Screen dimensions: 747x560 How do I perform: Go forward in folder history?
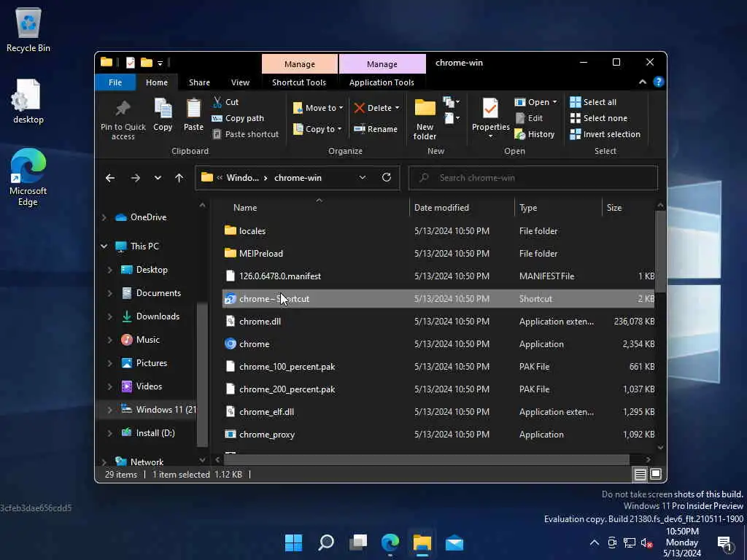pyautogui.click(x=135, y=178)
